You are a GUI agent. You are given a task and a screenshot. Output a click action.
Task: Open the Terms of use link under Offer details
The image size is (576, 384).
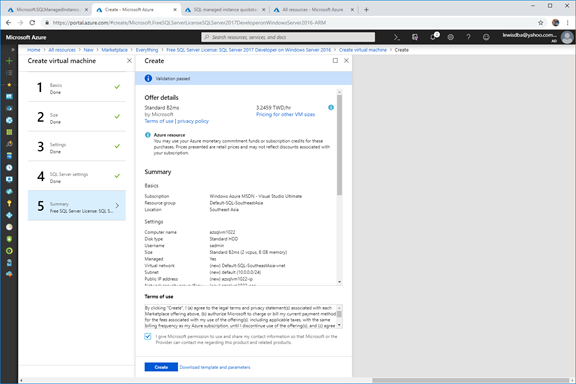(x=159, y=121)
